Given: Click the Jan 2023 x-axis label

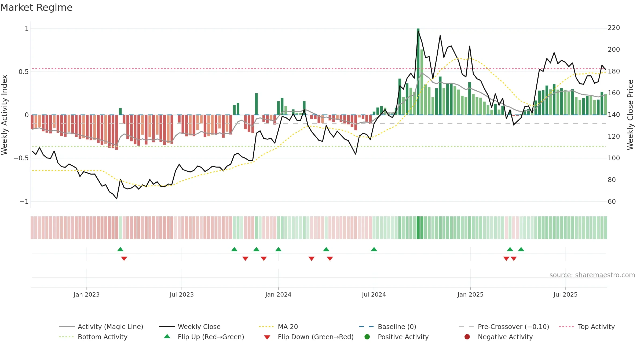Looking at the screenshot, I should [x=86, y=294].
